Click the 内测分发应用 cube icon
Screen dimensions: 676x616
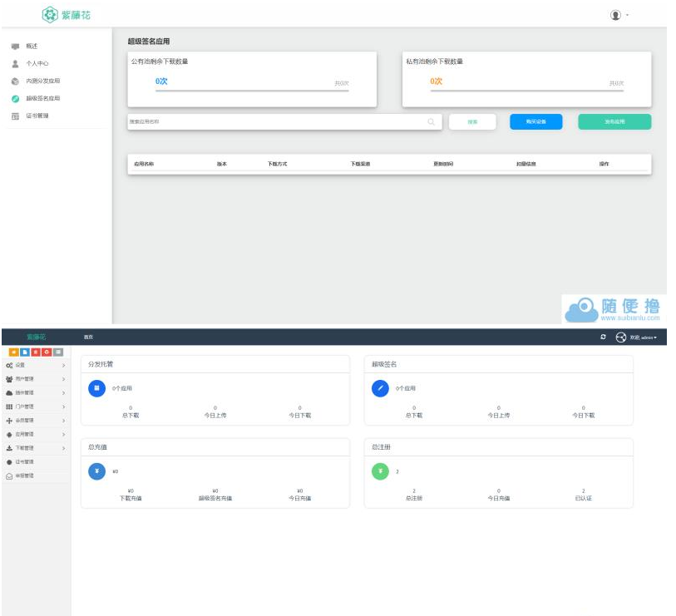(x=15, y=81)
